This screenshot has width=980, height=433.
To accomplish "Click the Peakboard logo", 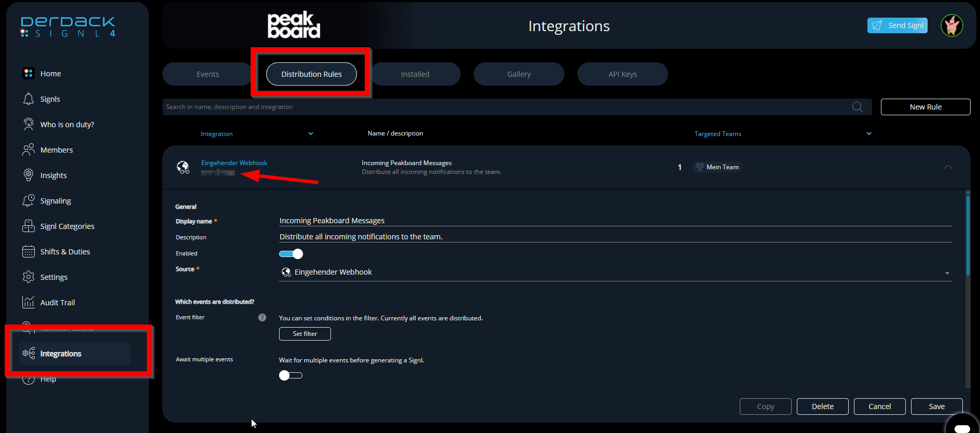I will pos(294,25).
